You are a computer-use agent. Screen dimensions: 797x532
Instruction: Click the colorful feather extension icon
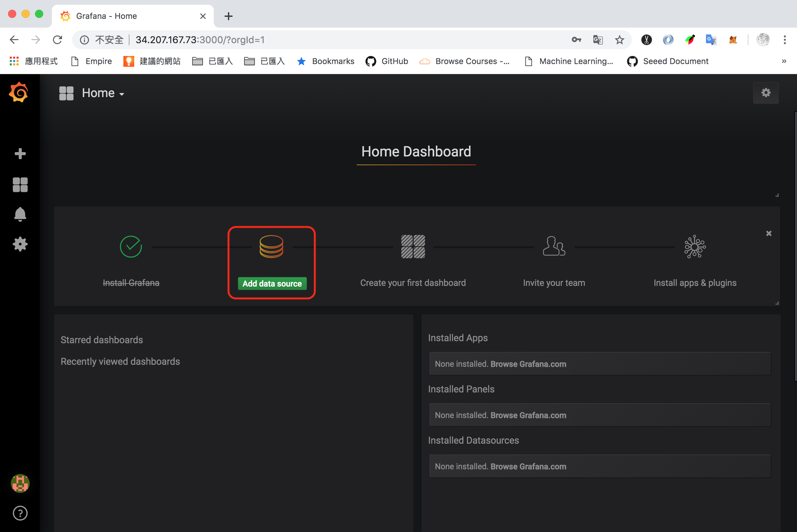(x=689, y=40)
